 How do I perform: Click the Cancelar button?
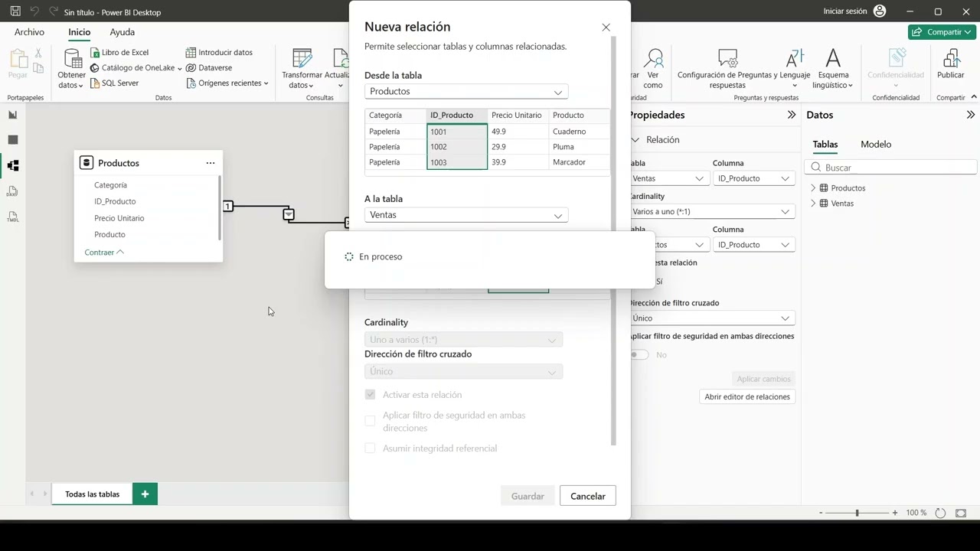(x=587, y=496)
